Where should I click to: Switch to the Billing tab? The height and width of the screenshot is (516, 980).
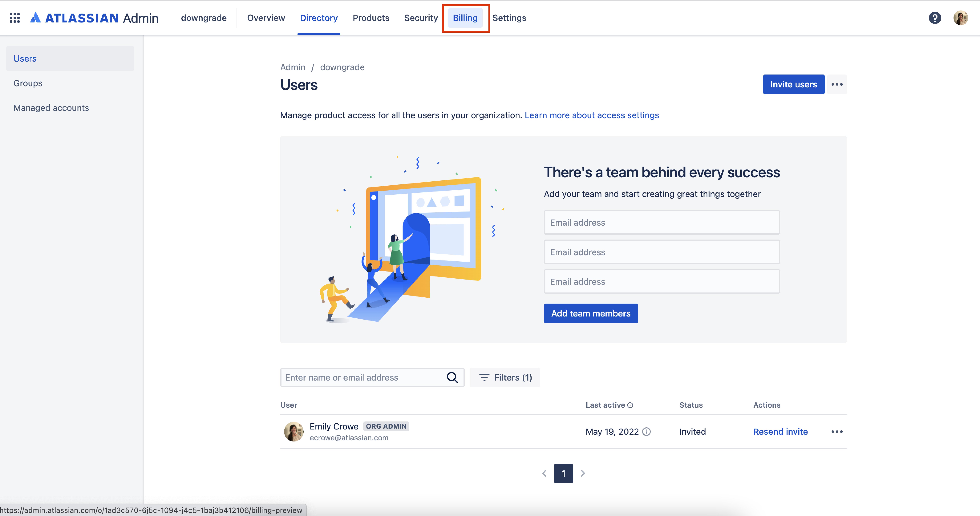tap(465, 18)
